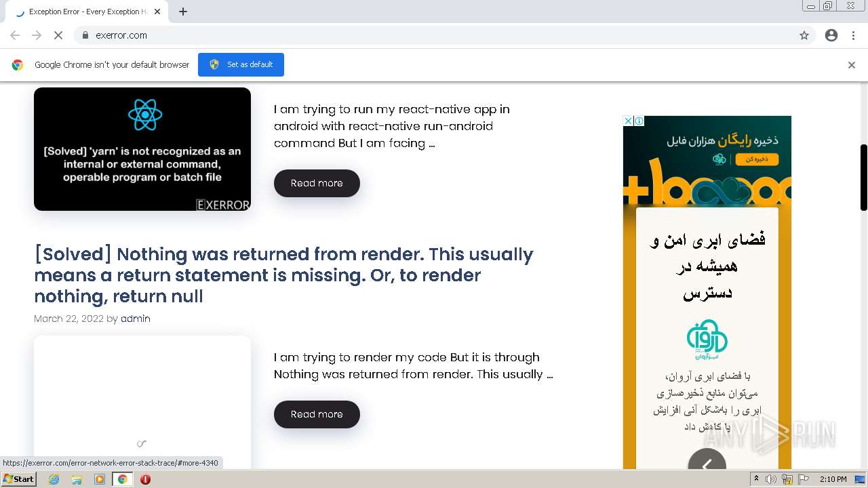Open the AdChoices info icon
Image resolution: width=868 pixels, height=488 pixels.
639,121
